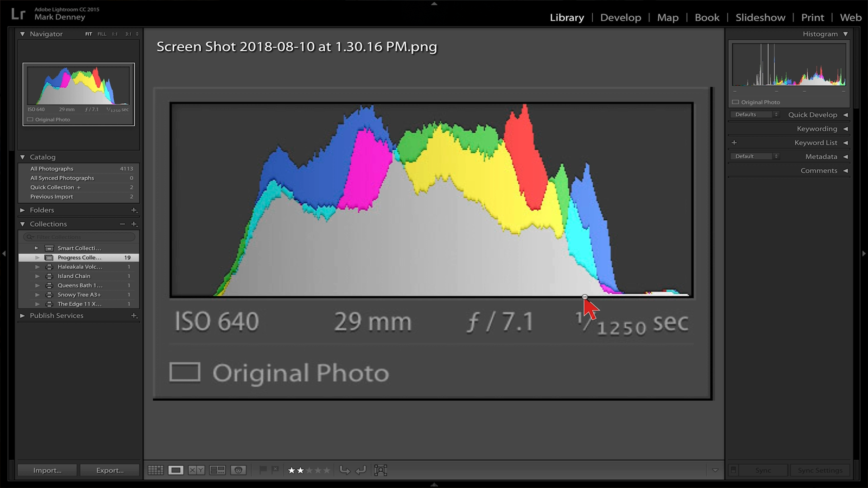Switch to the Map module
The height and width of the screenshot is (488, 868).
click(668, 17)
